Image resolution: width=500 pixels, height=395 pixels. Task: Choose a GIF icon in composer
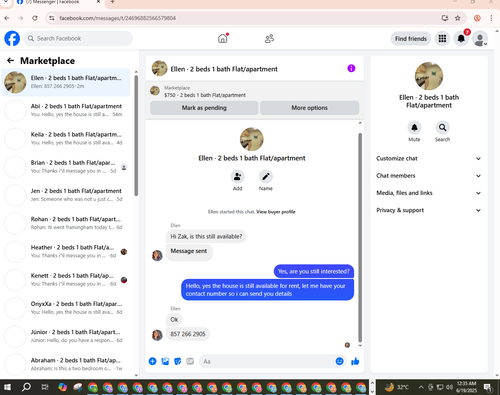[x=190, y=361]
